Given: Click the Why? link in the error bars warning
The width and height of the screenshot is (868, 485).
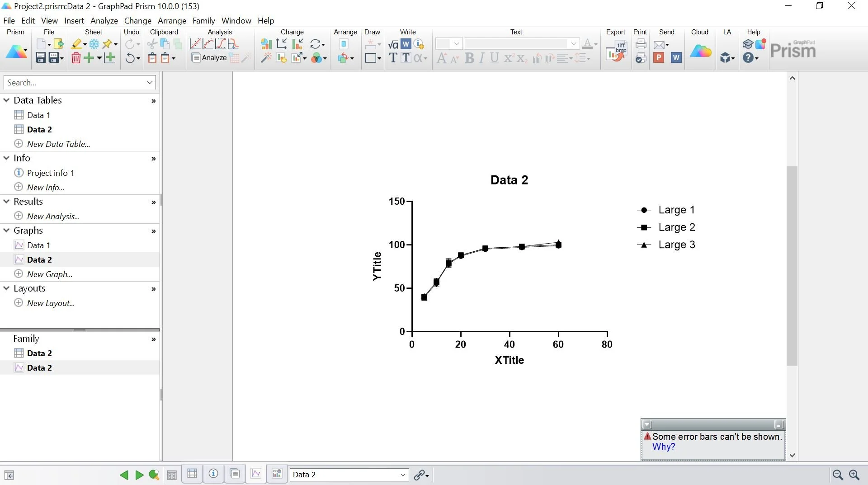Looking at the screenshot, I should point(663,447).
